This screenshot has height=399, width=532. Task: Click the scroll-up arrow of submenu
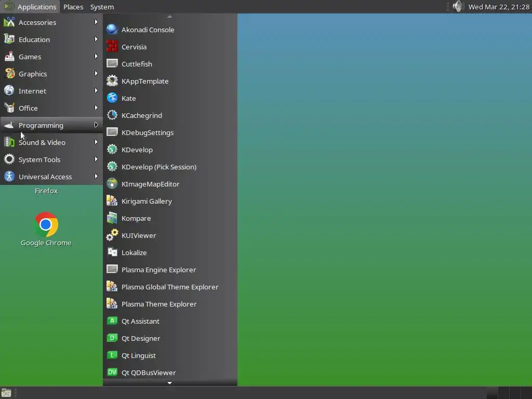pos(170,16)
